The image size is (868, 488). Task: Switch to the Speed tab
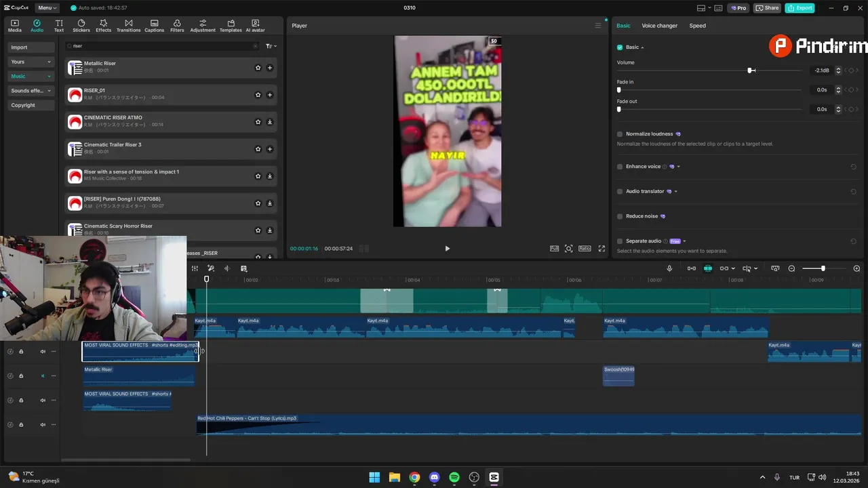(697, 26)
